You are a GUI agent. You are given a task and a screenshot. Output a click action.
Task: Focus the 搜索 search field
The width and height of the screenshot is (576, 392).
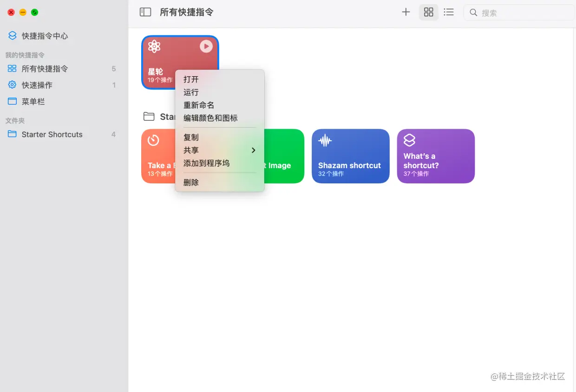point(519,13)
